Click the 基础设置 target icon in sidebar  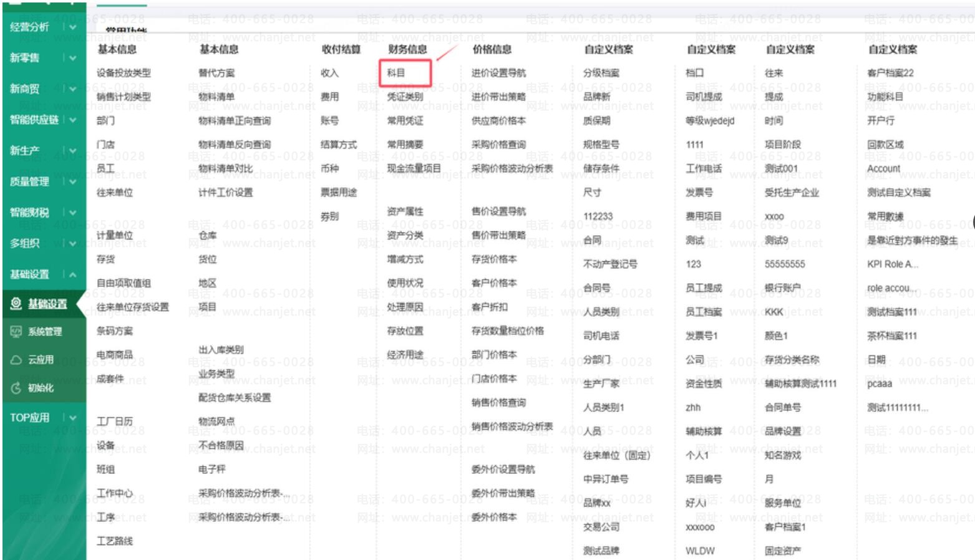[x=16, y=304]
